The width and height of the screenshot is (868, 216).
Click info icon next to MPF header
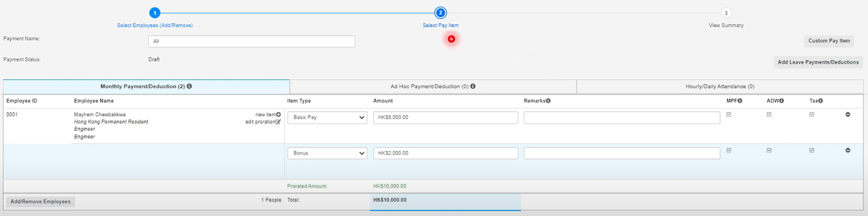coord(740,101)
